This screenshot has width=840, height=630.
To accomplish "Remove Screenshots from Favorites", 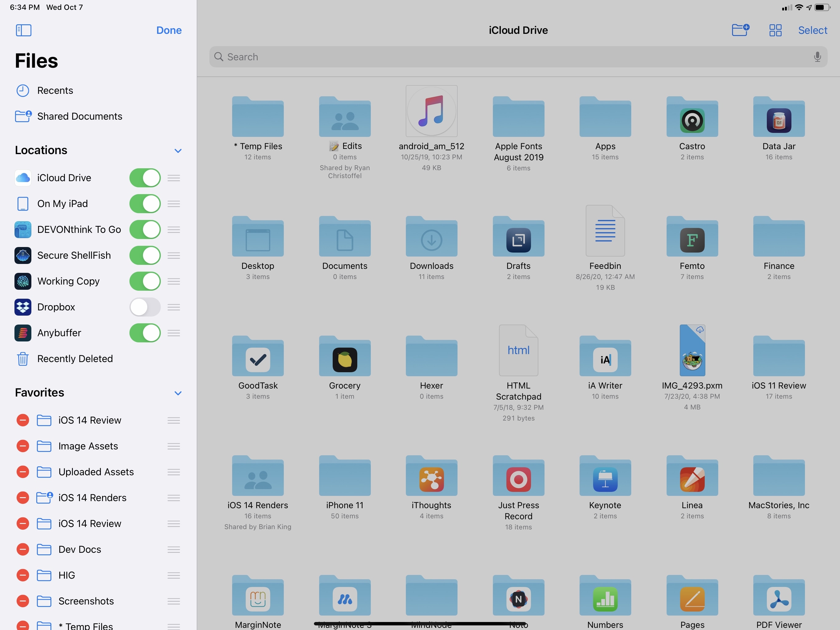I will click(x=23, y=601).
